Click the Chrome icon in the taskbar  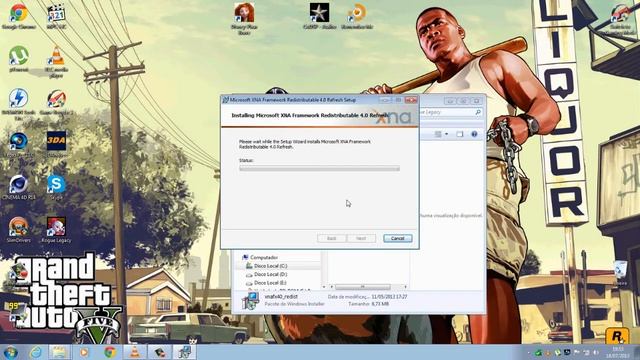[x=109, y=352]
